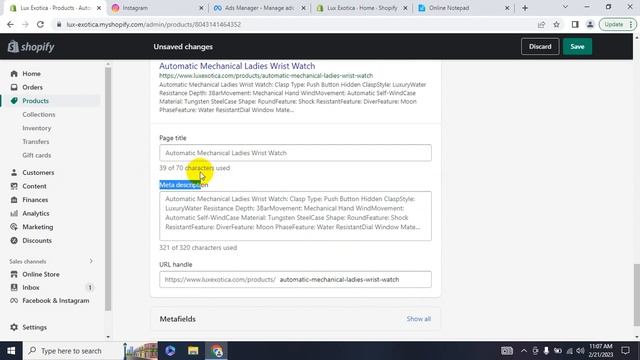
Task: Go back in browser
Action: click(x=10, y=24)
